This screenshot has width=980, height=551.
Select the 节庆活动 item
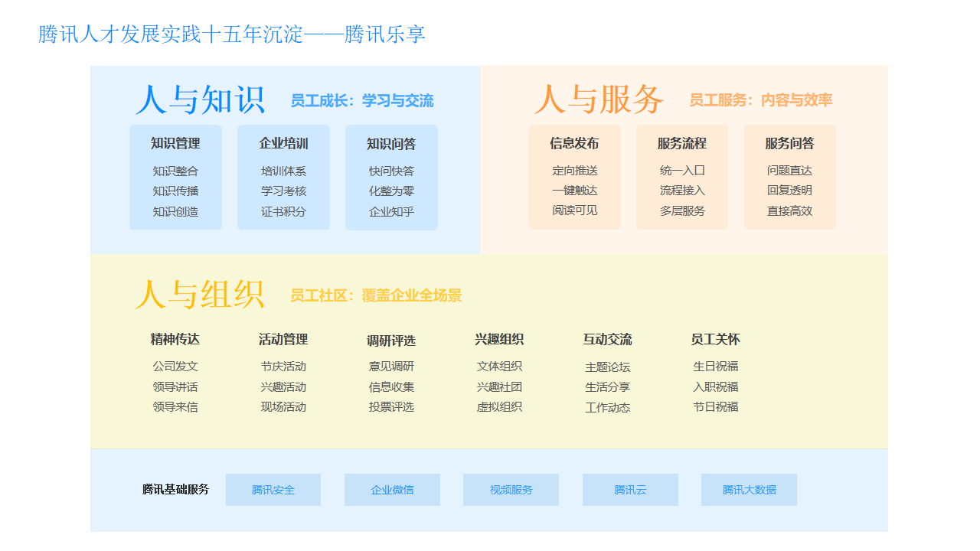(x=283, y=366)
